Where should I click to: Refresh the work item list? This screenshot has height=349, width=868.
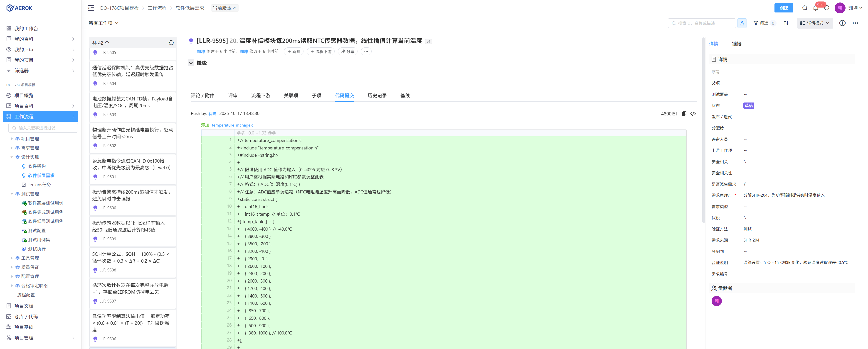tap(171, 43)
